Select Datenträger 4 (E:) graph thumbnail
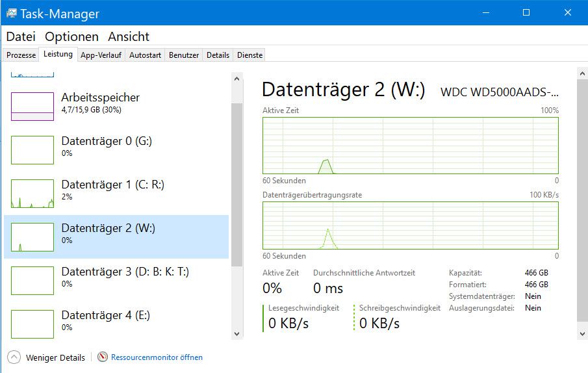This screenshot has width=588, height=373. tap(32, 324)
